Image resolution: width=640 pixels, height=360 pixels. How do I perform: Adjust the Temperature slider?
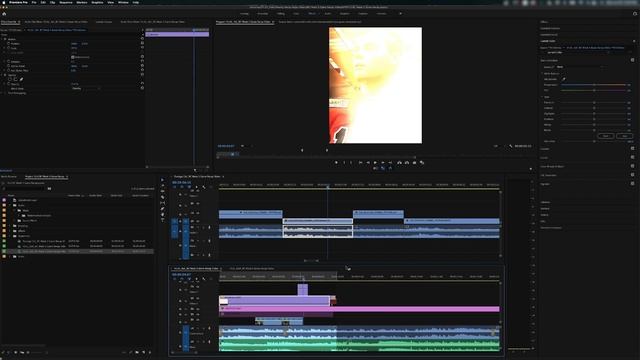pyautogui.click(x=594, y=84)
